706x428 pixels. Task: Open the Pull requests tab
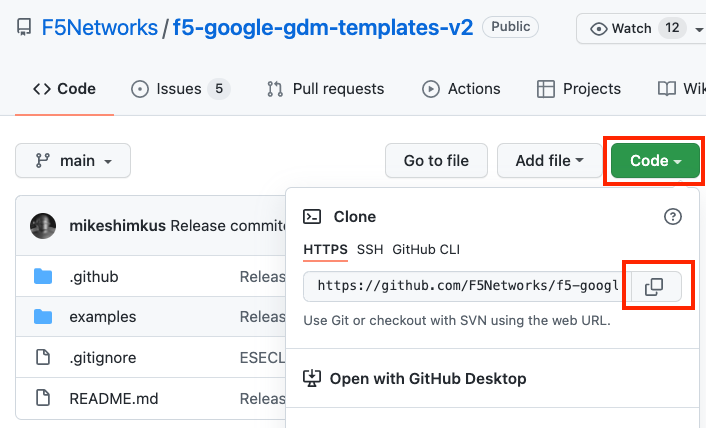point(325,89)
